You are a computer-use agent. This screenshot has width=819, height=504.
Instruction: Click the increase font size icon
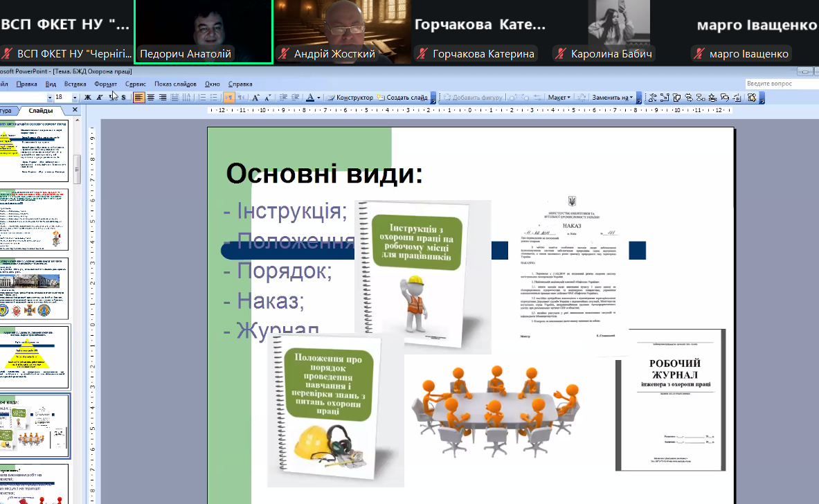(256, 98)
